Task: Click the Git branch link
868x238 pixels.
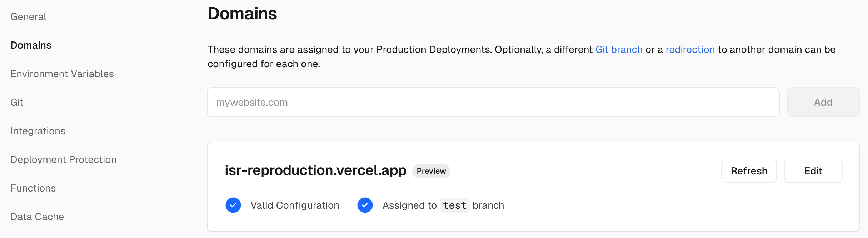Action: click(619, 50)
